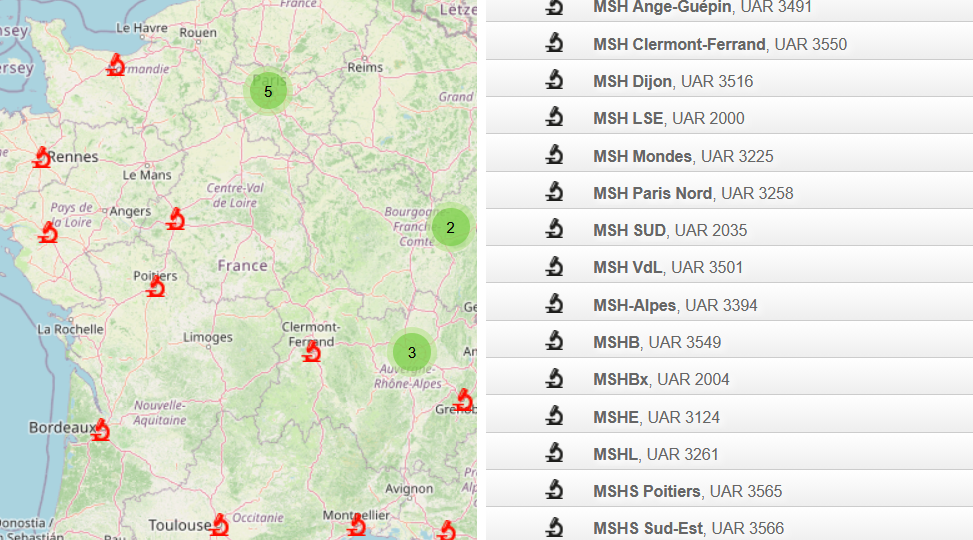Select the MSH-Alpes, UAR 3394 row

pyautogui.click(x=729, y=302)
